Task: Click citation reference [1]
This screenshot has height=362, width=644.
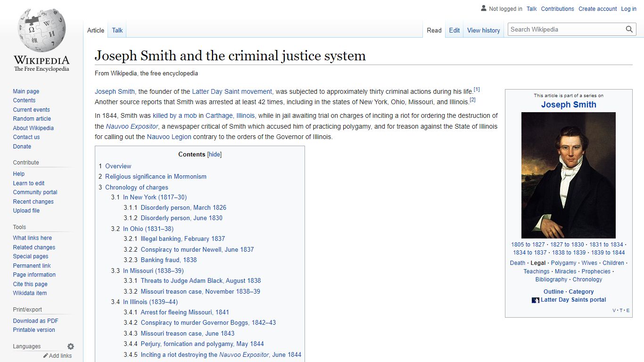Action: (x=477, y=90)
